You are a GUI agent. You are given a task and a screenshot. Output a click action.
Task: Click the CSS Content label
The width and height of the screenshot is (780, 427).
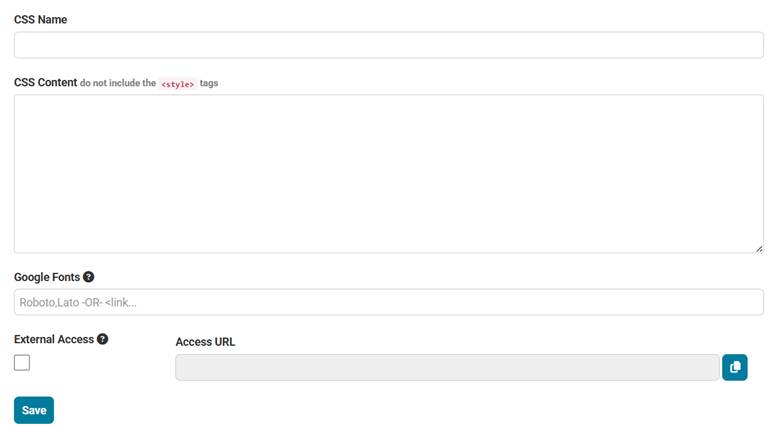tap(45, 82)
